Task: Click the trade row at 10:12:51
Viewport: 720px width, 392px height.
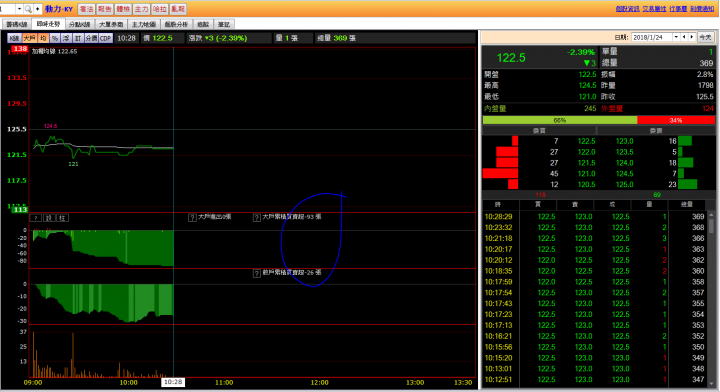Action: pos(594,380)
